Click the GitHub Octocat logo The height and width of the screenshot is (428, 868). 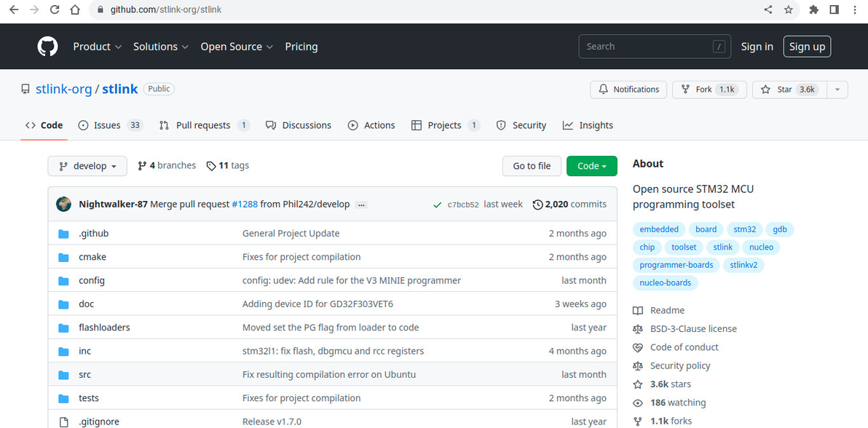tap(47, 47)
